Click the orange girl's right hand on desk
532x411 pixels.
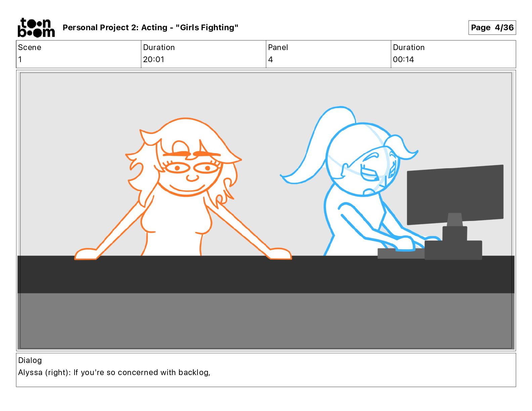click(280, 254)
